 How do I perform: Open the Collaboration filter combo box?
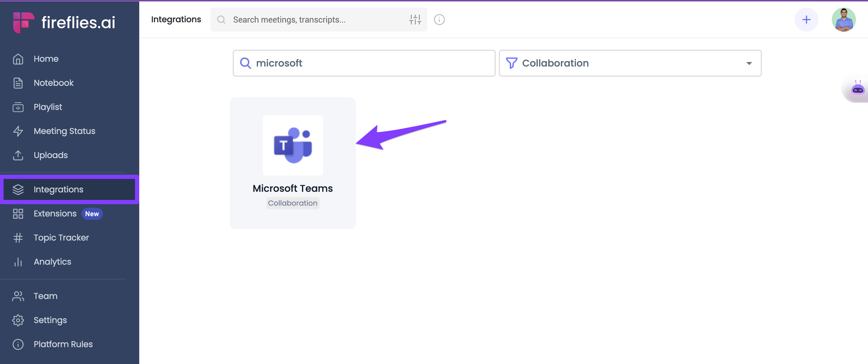[x=630, y=63]
